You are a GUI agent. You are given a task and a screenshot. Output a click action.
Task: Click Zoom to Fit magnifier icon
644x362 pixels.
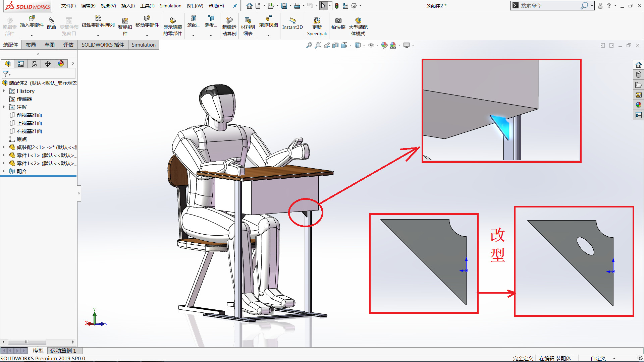point(309,45)
